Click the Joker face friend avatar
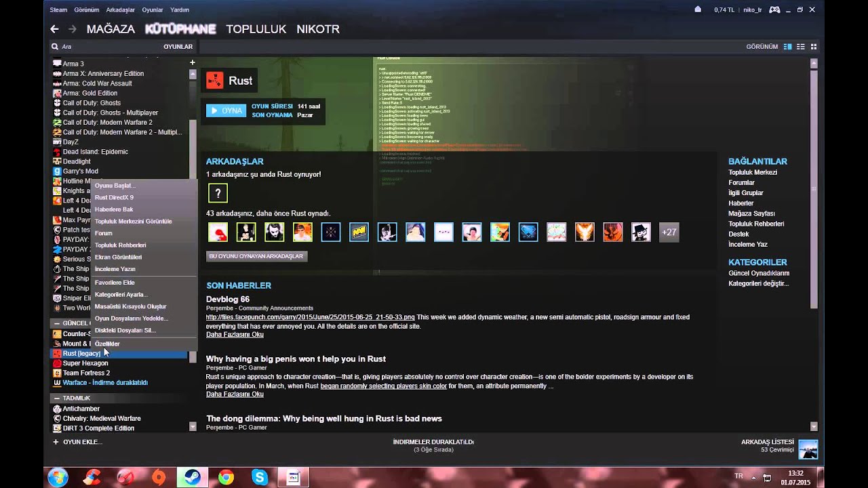This screenshot has width=868, height=488. tap(274, 232)
